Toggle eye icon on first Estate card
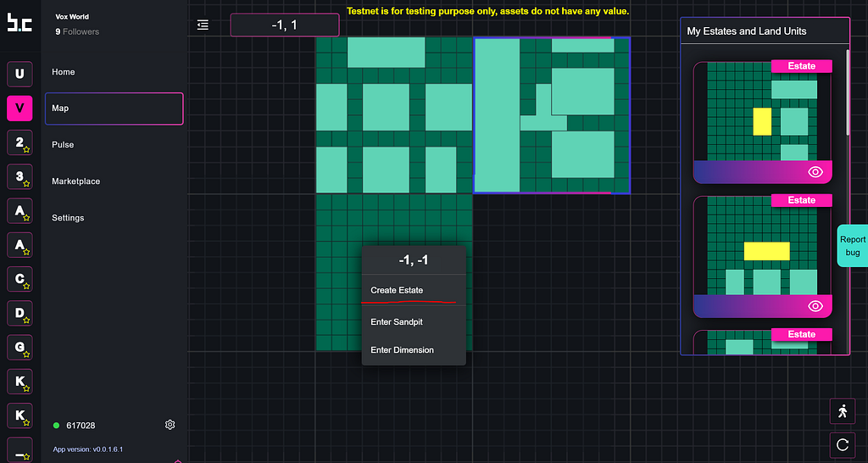 point(815,171)
